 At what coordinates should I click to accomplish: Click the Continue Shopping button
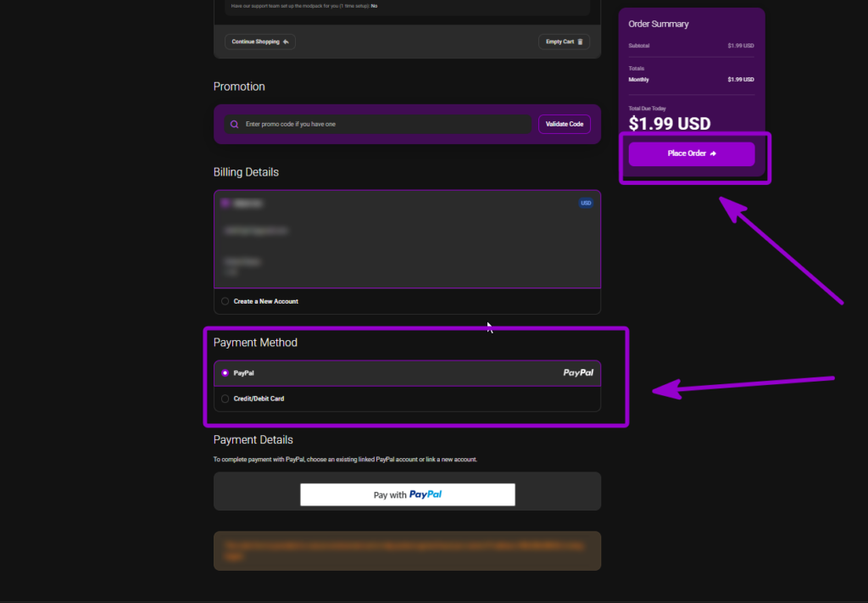(259, 42)
